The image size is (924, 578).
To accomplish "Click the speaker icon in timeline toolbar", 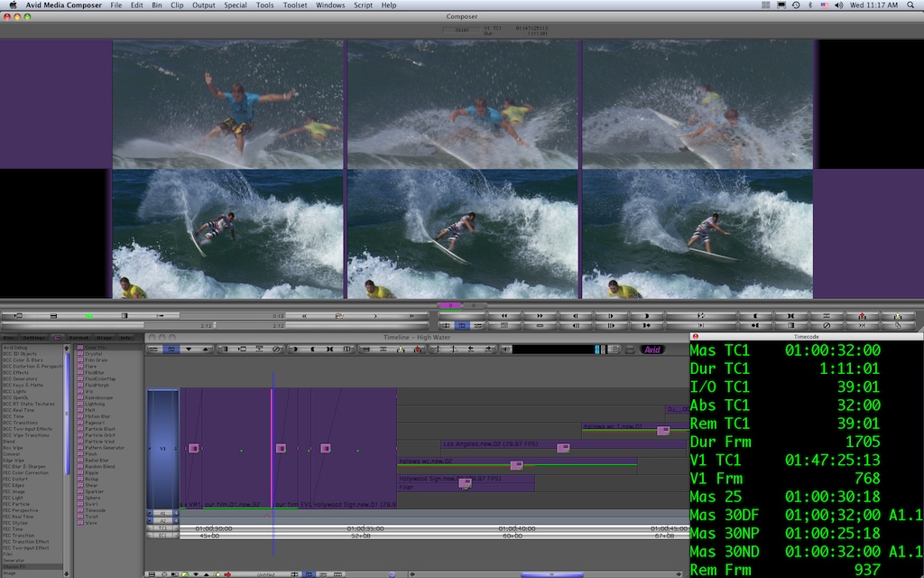I will (x=505, y=350).
